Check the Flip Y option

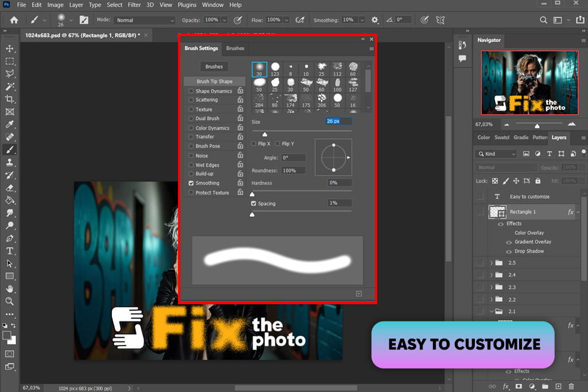[277, 143]
